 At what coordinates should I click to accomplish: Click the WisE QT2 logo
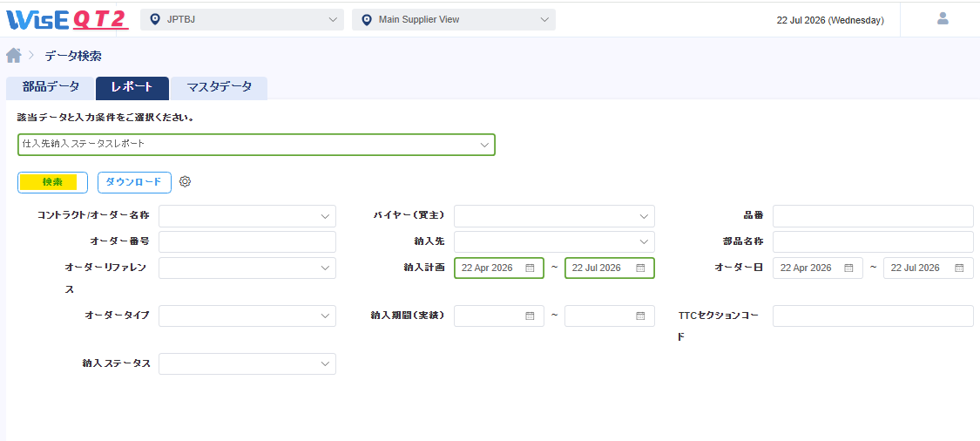[67, 19]
